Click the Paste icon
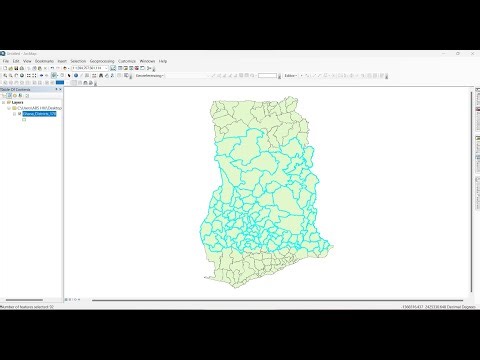This screenshot has height=360, width=480. (x=40, y=68)
